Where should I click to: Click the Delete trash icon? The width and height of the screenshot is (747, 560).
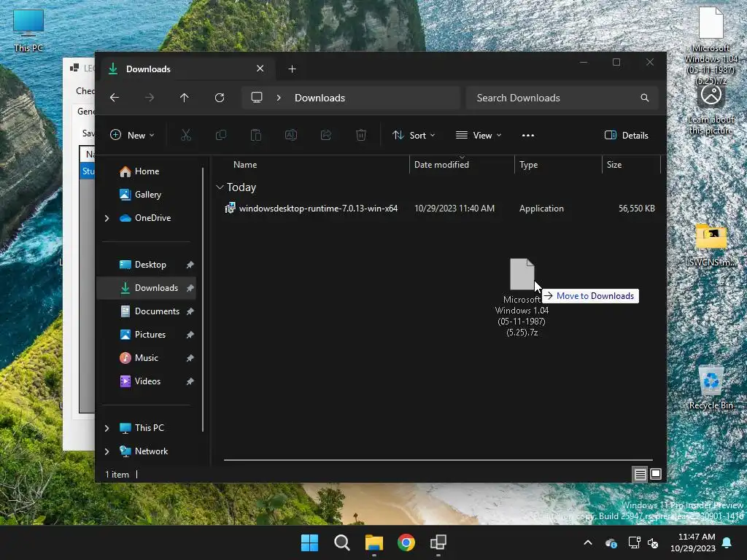(361, 135)
